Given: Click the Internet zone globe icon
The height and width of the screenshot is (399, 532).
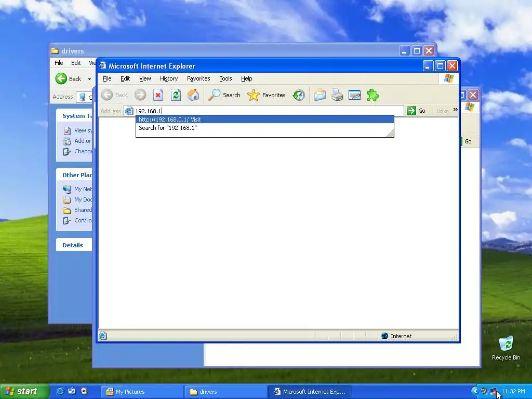Looking at the screenshot, I should point(385,336).
